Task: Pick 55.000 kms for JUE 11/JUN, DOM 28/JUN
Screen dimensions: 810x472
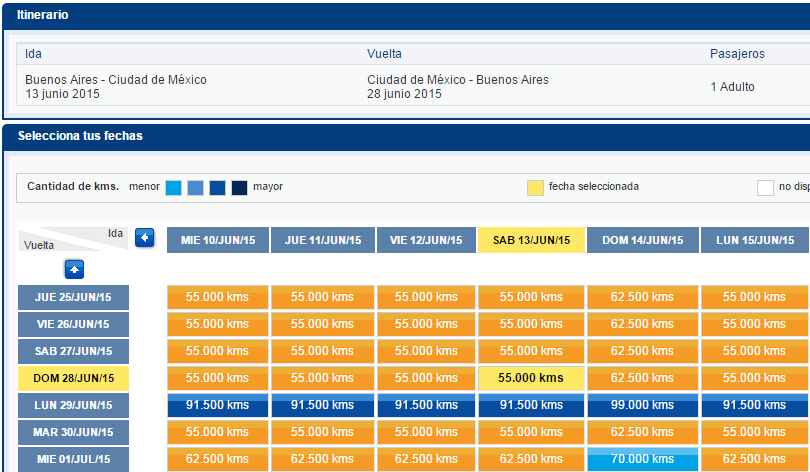Action: pos(322,378)
